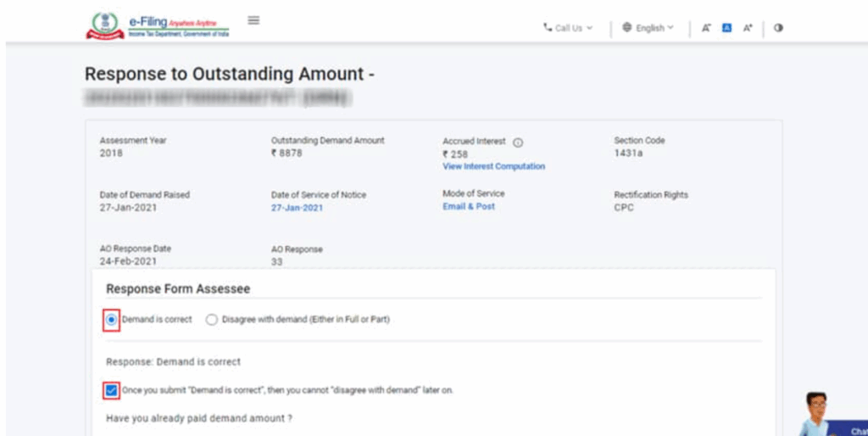Screen dimensions: 868x436
Task: Click the phone icon beside Call Us
Action: [548, 28]
